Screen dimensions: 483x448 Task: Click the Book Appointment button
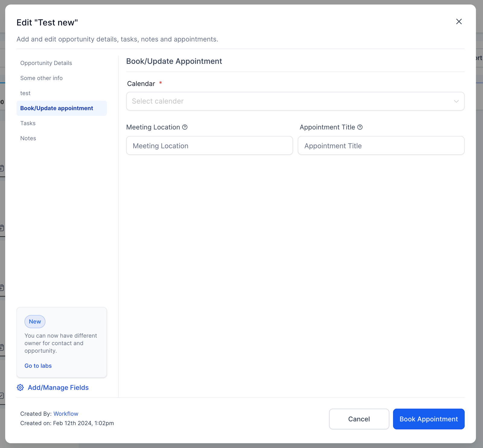click(428, 419)
